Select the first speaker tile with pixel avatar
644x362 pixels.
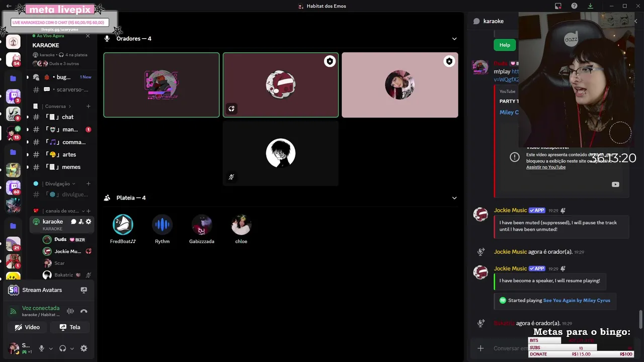coord(162,85)
